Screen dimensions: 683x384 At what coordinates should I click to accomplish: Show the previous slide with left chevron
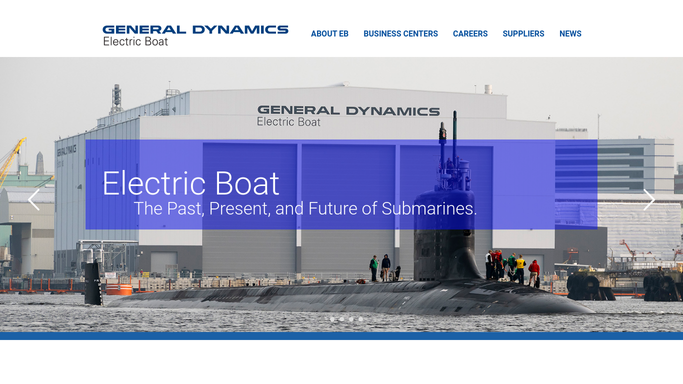pyautogui.click(x=34, y=200)
